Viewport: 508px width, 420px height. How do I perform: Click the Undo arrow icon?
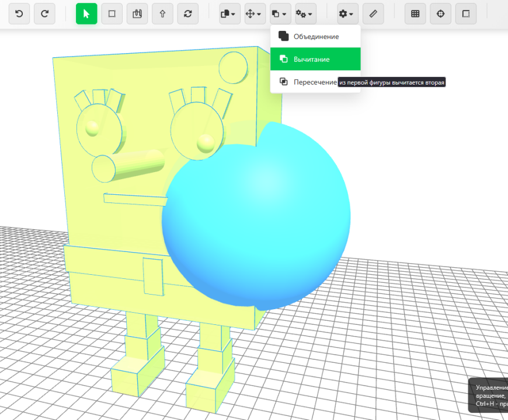click(19, 13)
